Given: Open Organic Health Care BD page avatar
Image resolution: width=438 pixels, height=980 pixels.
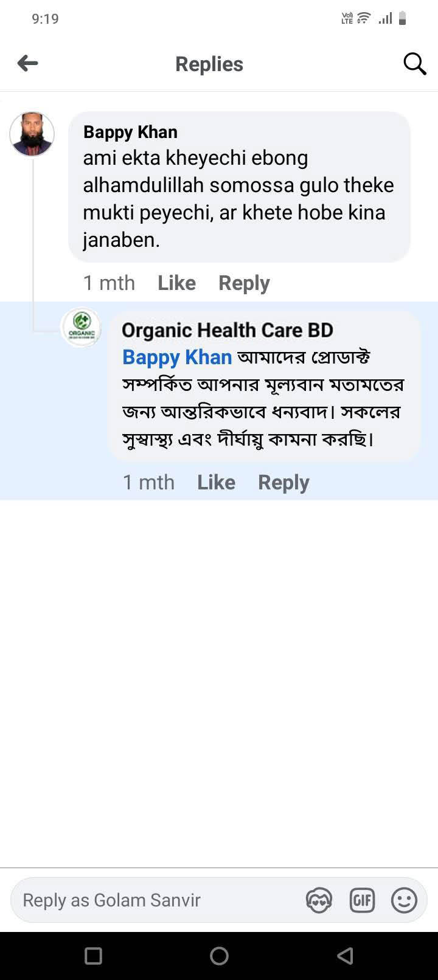Looking at the screenshot, I should [x=82, y=328].
